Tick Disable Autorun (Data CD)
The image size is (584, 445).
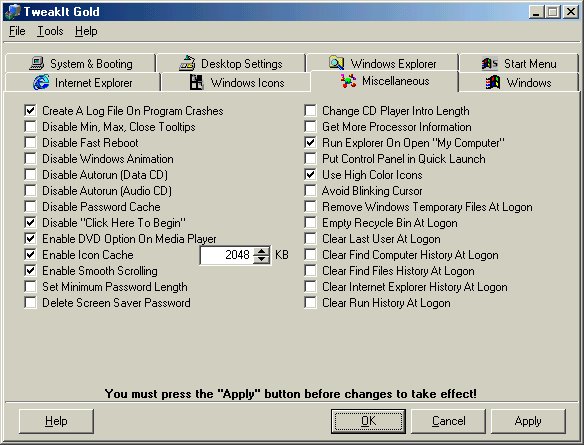pos(31,175)
